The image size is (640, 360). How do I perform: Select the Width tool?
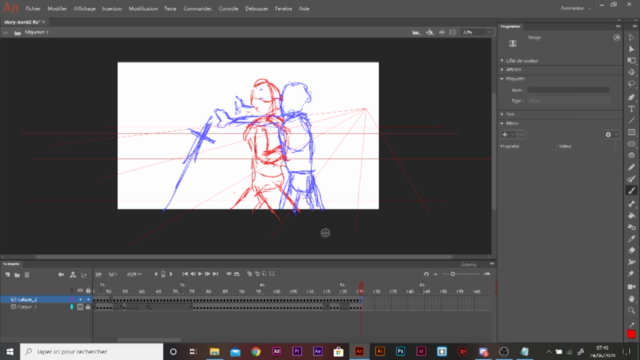click(x=631, y=262)
